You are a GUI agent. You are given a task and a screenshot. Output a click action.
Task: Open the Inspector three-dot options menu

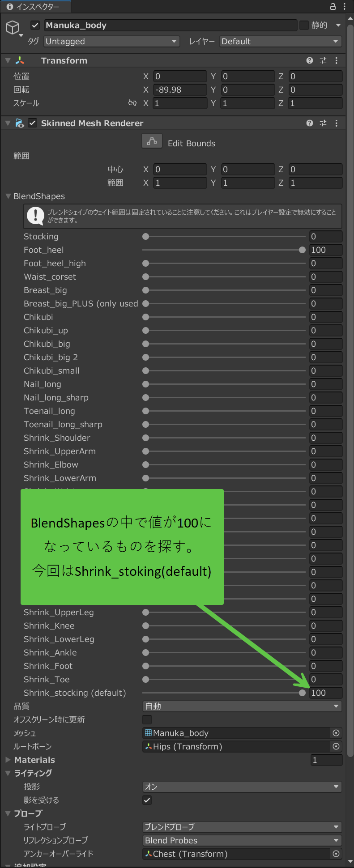click(x=344, y=6)
